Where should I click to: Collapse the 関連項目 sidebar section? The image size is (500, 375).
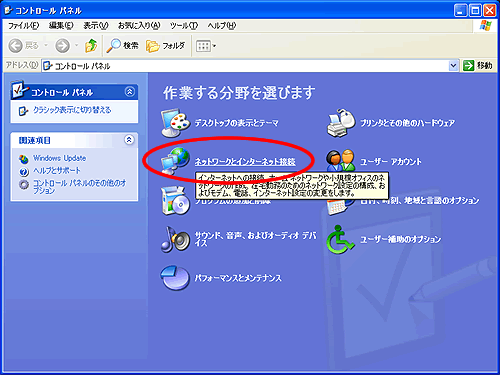pyautogui.click(x=129, y=140)
